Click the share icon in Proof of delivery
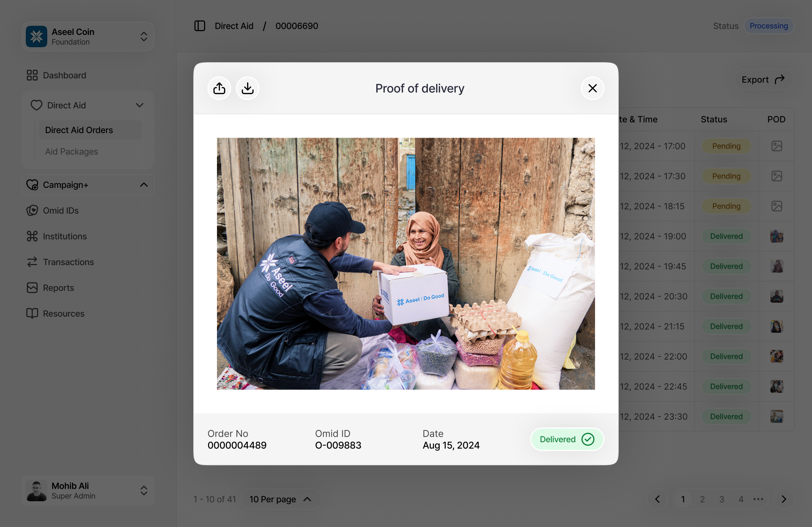The height and width of the screenshot is (527, 812). pos(219,88)
